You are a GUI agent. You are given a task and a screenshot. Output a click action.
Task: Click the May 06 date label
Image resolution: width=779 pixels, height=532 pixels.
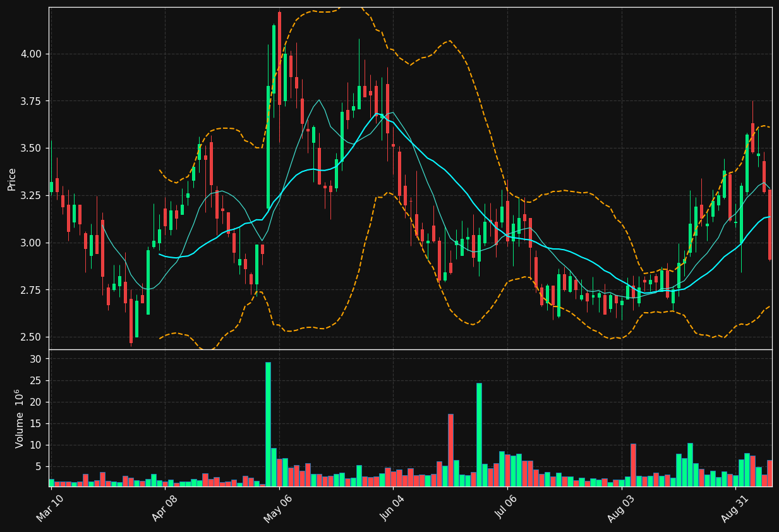click(x=277, y=508)
